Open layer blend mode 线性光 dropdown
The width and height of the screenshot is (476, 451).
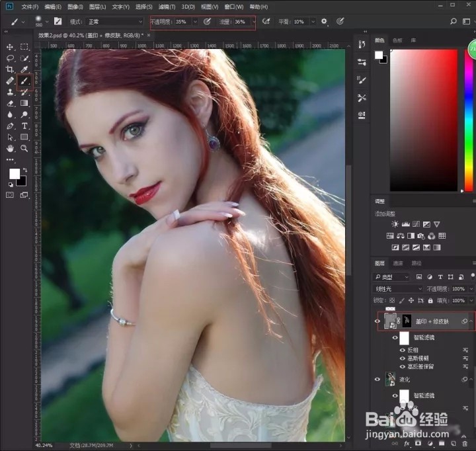[x=398, y=289]
